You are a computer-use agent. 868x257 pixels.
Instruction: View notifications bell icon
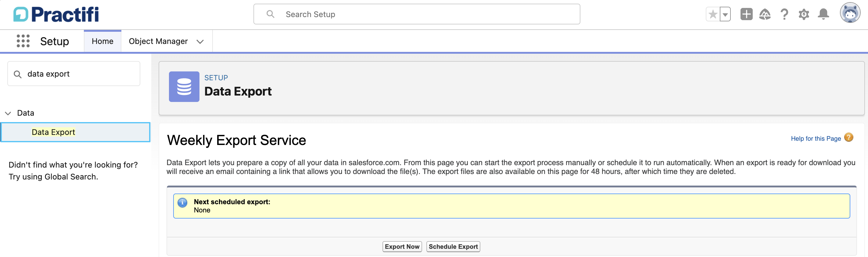[823, 14]
